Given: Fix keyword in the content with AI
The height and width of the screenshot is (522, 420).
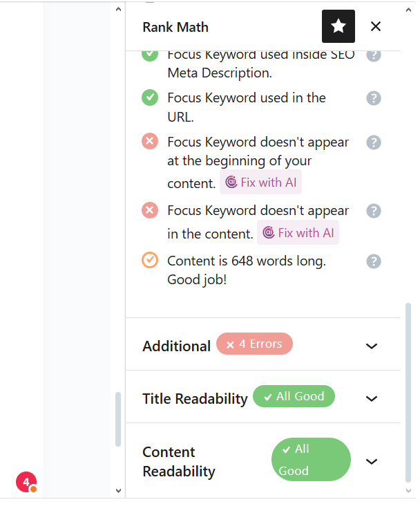Looking at the screenshot, I should pos(298,233).
